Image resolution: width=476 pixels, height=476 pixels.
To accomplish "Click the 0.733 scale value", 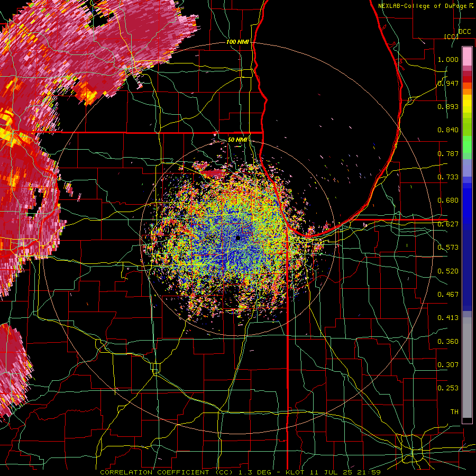I will click(448, 177).
